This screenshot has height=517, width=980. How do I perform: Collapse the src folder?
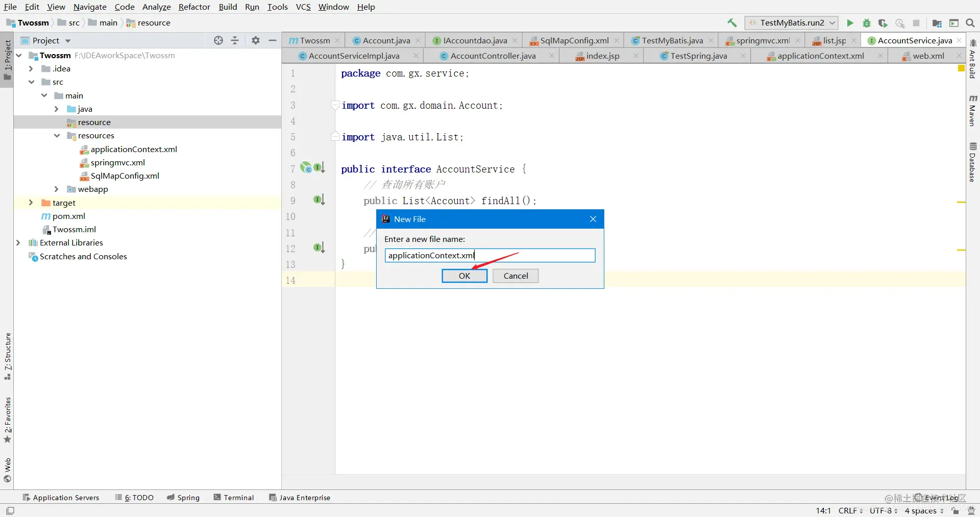tap(31, 82)
